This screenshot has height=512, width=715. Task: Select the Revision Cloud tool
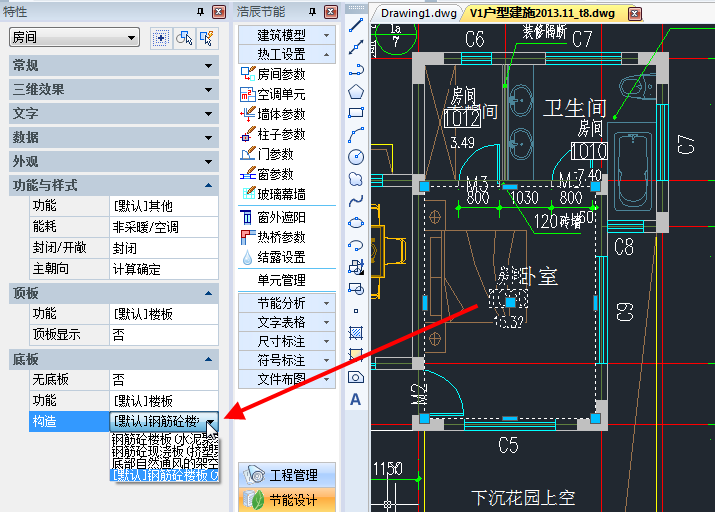356,179
